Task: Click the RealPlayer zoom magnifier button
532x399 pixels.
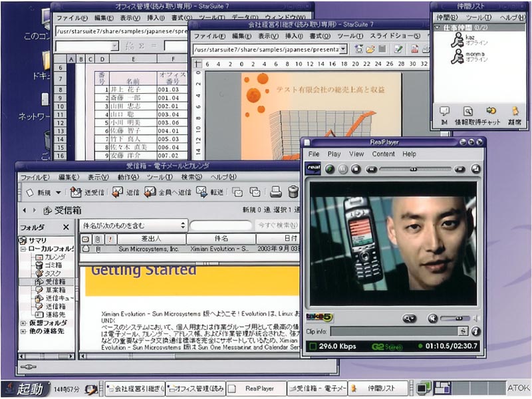Action: point(409,319)
